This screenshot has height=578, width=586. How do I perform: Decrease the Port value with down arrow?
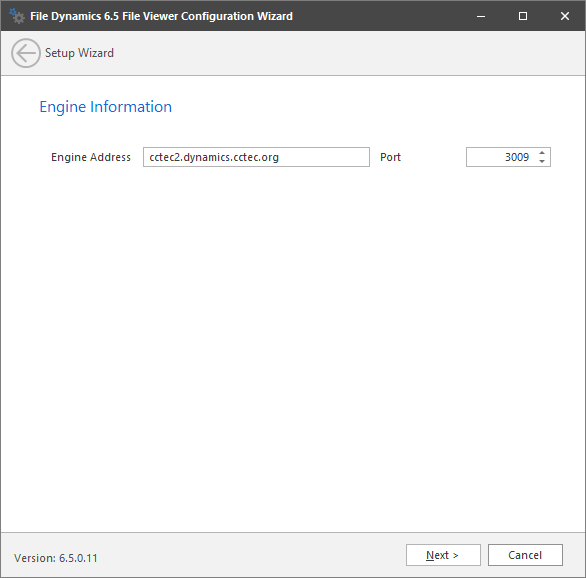click(x=542, y=161)
